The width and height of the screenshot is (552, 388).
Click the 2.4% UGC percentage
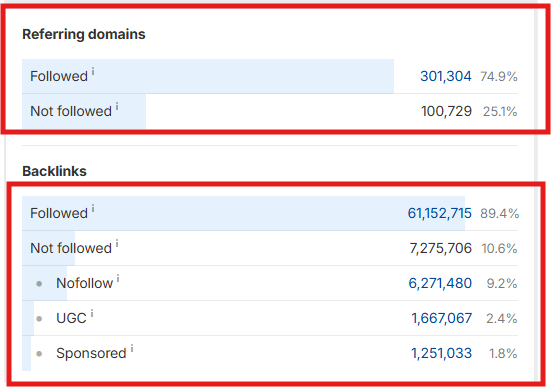(502, 319)
